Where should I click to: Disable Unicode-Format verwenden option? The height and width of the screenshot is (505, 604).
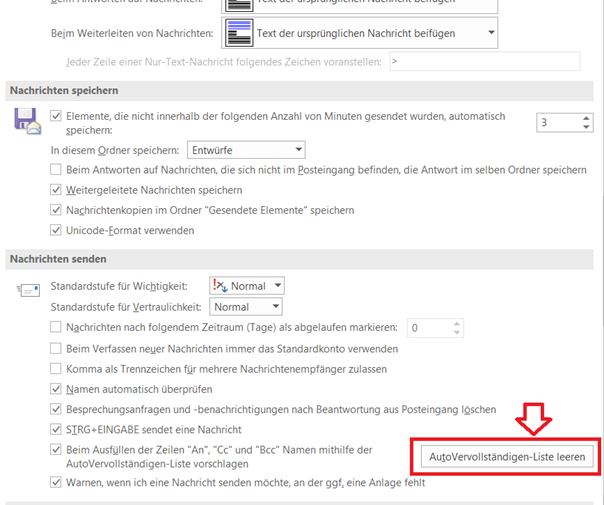tap(56, 230)
